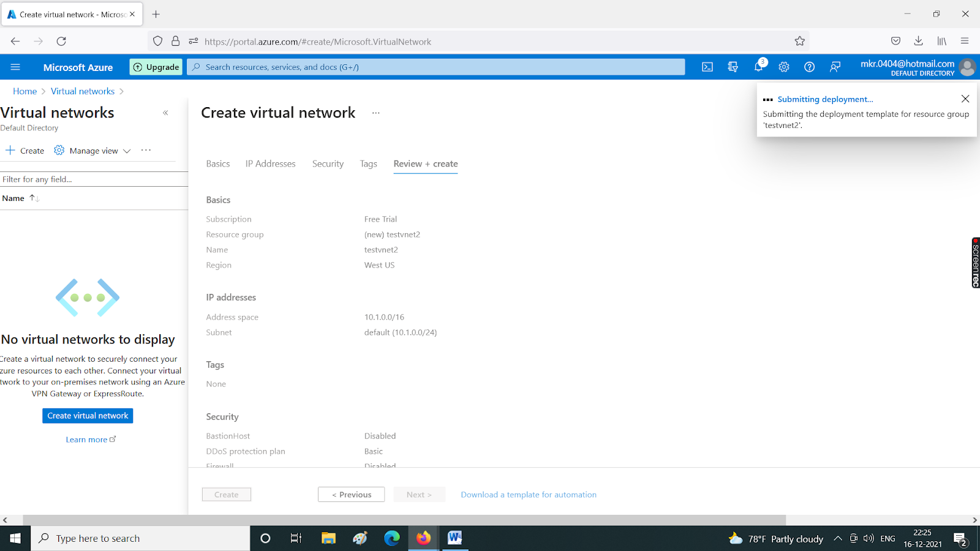The height and width of the screenshot is (551, 980).
Task: Click the volume icon in system tray
Action: [869, 539]
